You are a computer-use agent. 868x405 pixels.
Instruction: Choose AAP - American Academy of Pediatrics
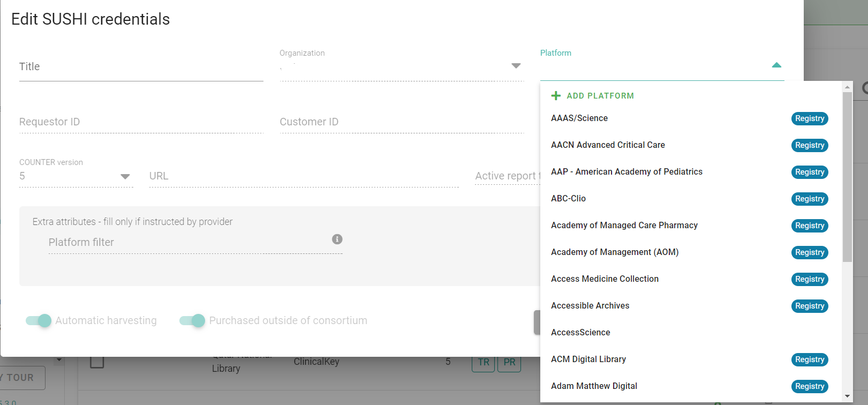pos(690,172)
